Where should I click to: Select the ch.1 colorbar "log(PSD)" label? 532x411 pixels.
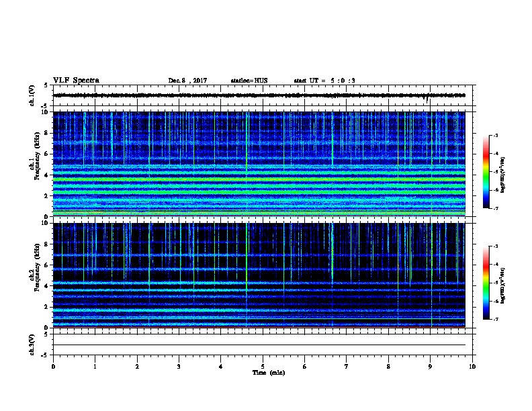[503, 175]
